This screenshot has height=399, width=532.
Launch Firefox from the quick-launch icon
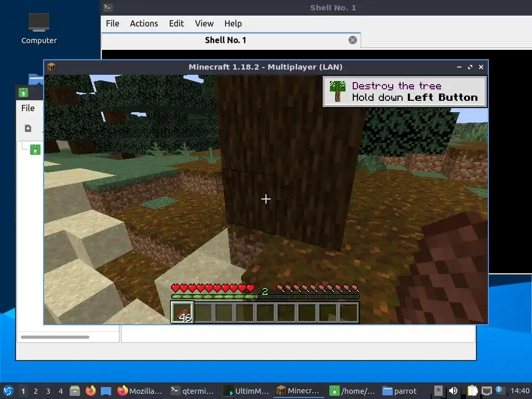coord(90,391)
